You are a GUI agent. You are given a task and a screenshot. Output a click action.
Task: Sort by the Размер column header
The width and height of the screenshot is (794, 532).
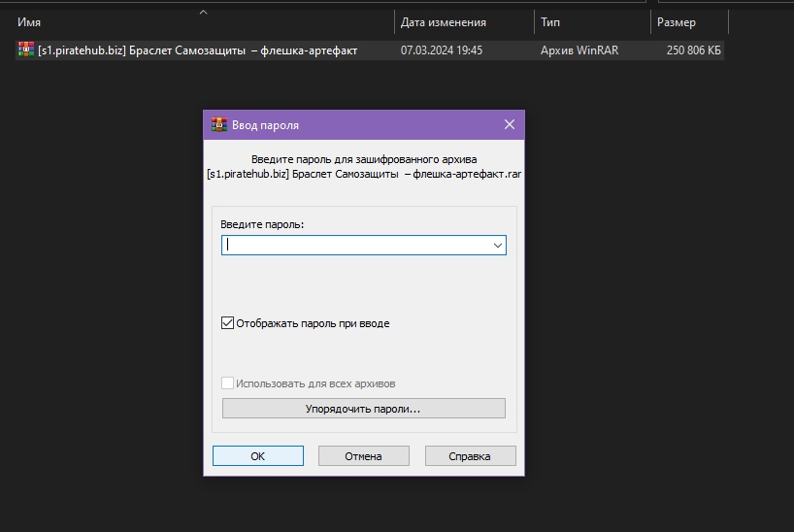(676, 22)
